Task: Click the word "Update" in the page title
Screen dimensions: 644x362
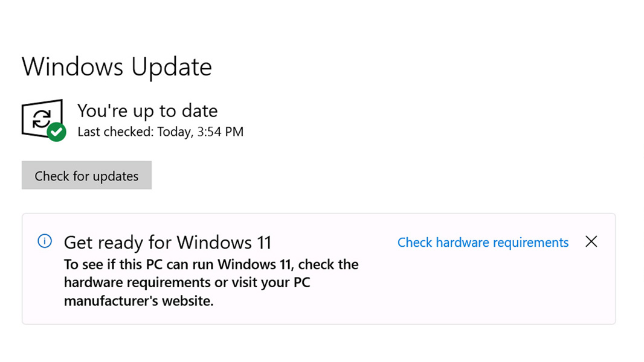Action: click(172, 66)
